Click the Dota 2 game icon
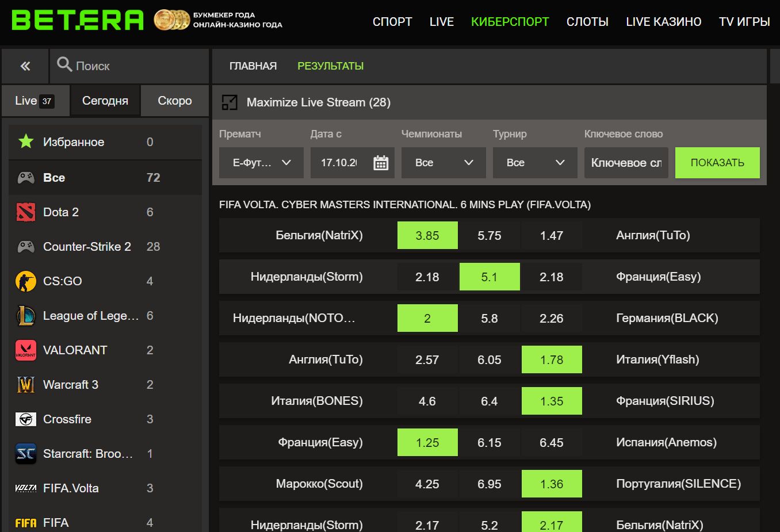Image resolution: width=780 pixels, height=532 pixels. pos(26,212)
